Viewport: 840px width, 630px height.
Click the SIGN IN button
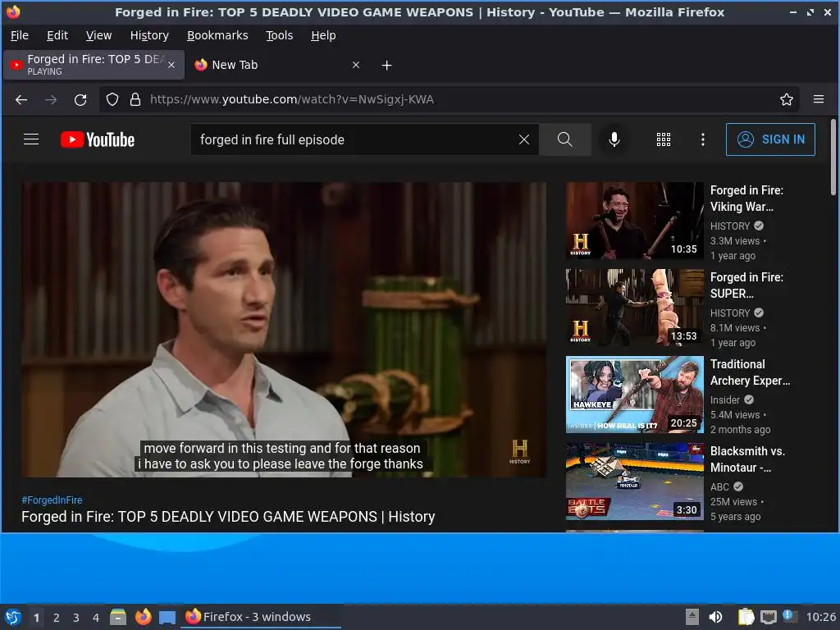click(x=770, y=139)
